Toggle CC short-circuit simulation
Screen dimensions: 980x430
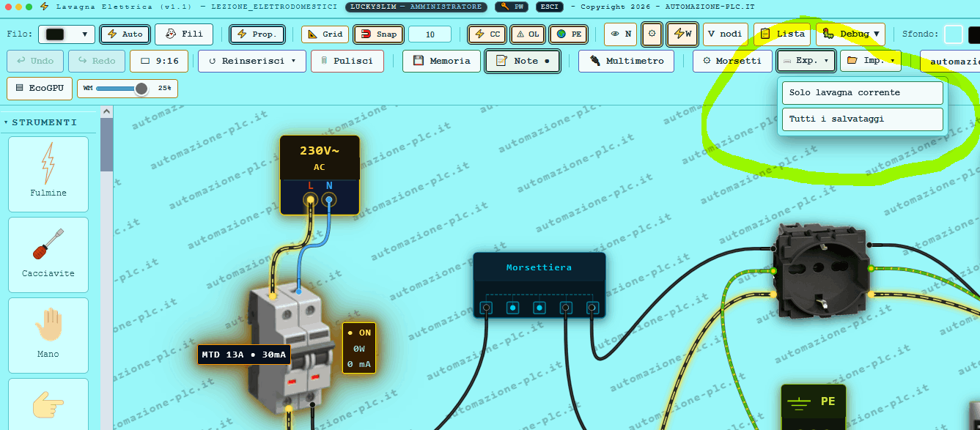(x=487, y=34)
